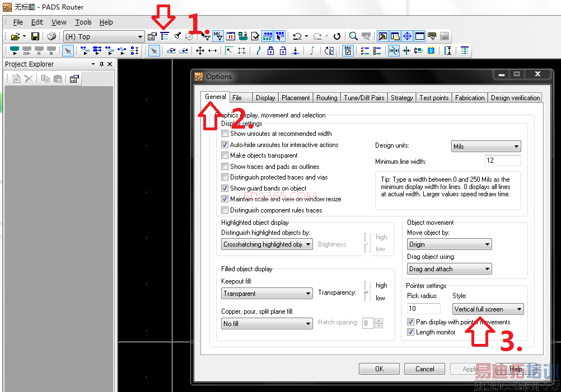Image resolution: width=561 pixels, height=392 pixels.
Task: Switch to the Fabrication tab
Action: [x=470, y=98]
